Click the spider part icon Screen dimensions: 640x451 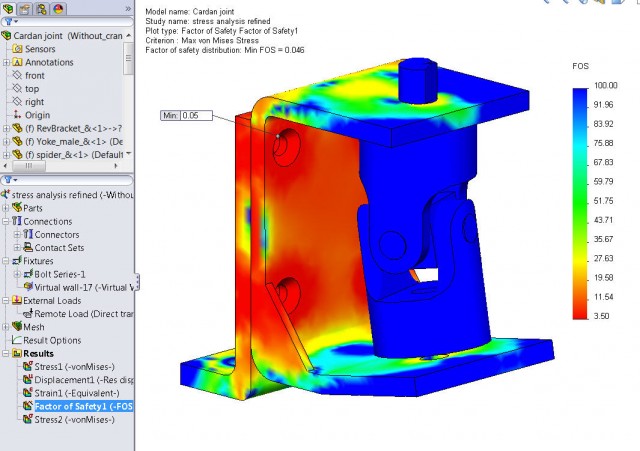17,154
